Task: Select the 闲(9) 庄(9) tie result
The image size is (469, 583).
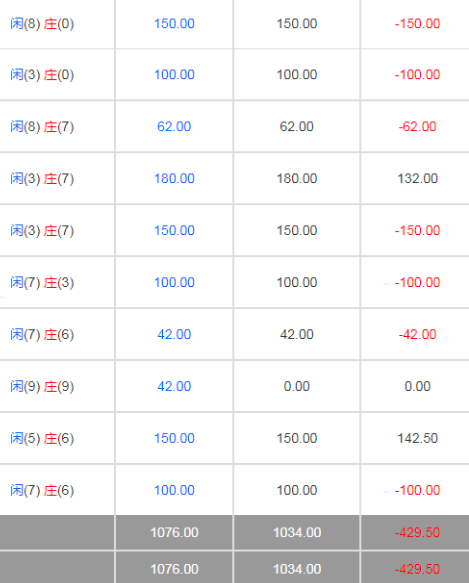Action: (x=42, y=387)
